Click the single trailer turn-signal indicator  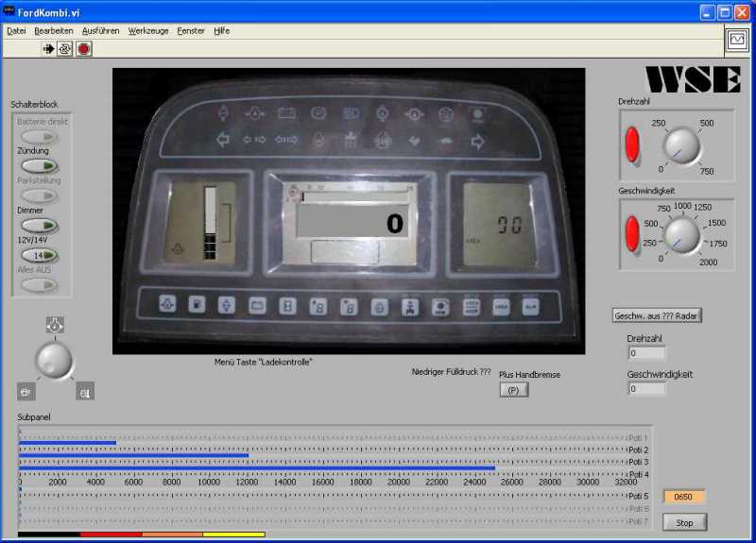pyautogui.click(x=254, y=140)
